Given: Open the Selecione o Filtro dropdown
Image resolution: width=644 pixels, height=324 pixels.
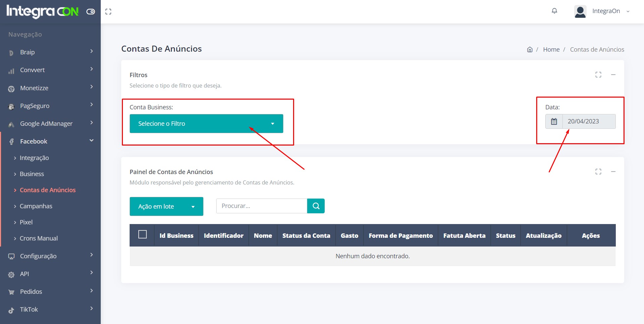Looking at the screenshot, I should [206, 124].
